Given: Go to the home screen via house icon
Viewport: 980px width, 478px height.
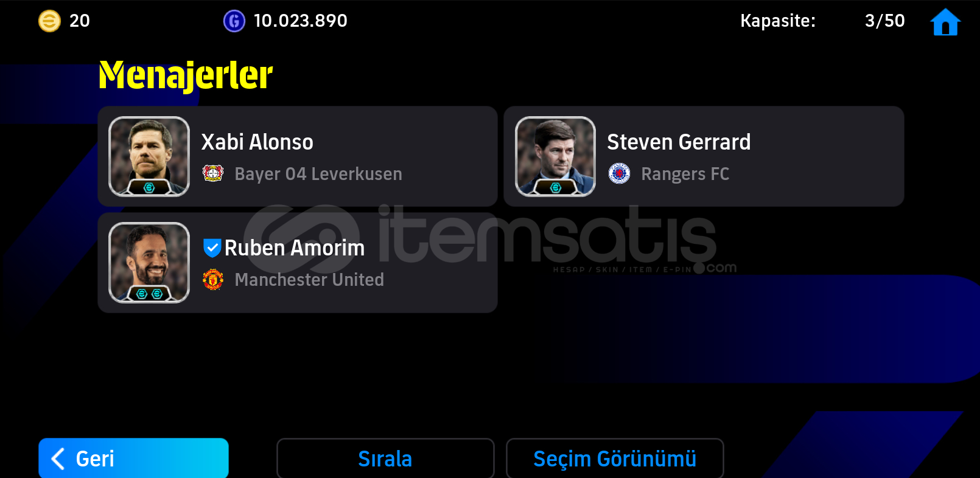Looking at the screenshot, I should (x=945, y=22).
